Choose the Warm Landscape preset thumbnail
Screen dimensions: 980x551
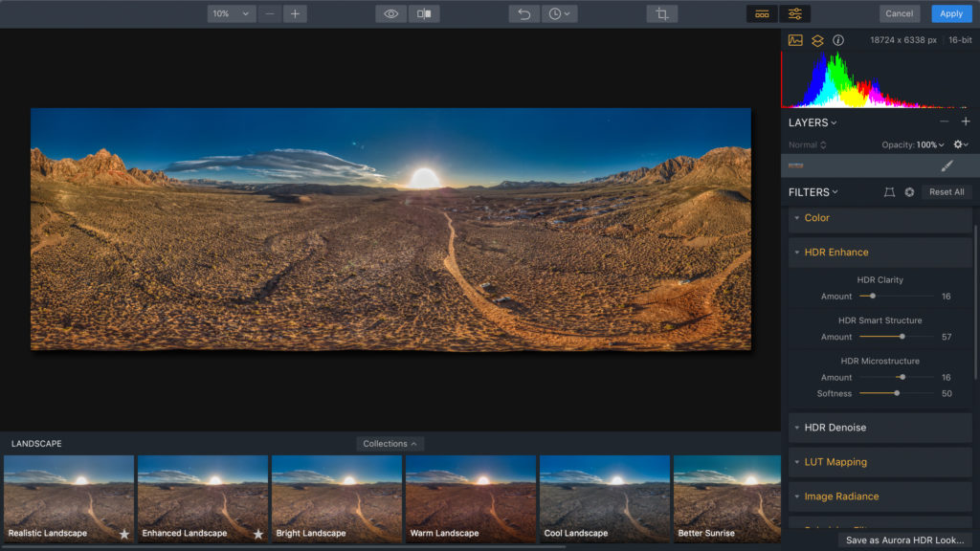471,498
